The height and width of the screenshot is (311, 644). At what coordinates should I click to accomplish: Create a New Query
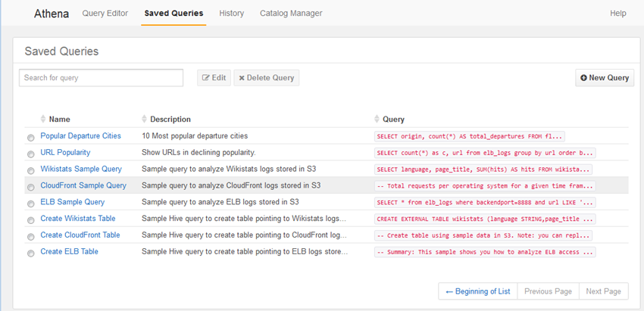[604, 78]
